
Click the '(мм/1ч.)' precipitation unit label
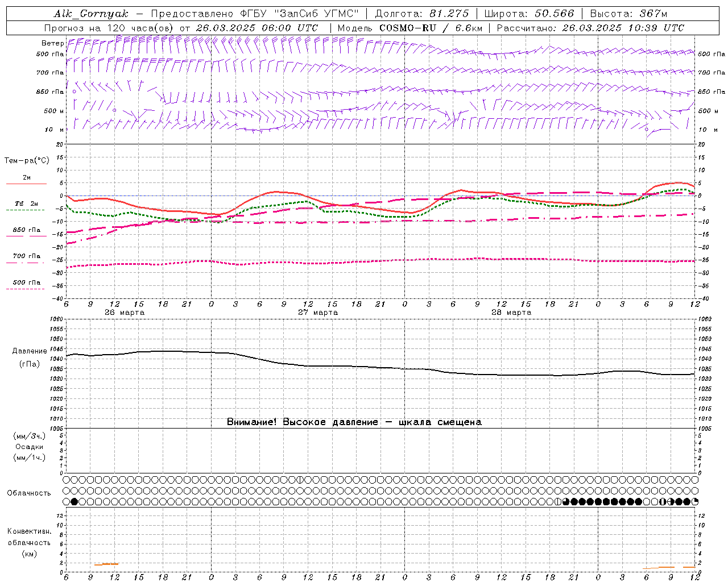tap(30, 458)
